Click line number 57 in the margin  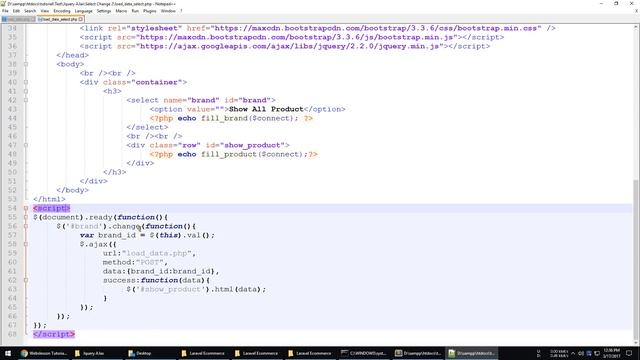[x=12, y=235]
